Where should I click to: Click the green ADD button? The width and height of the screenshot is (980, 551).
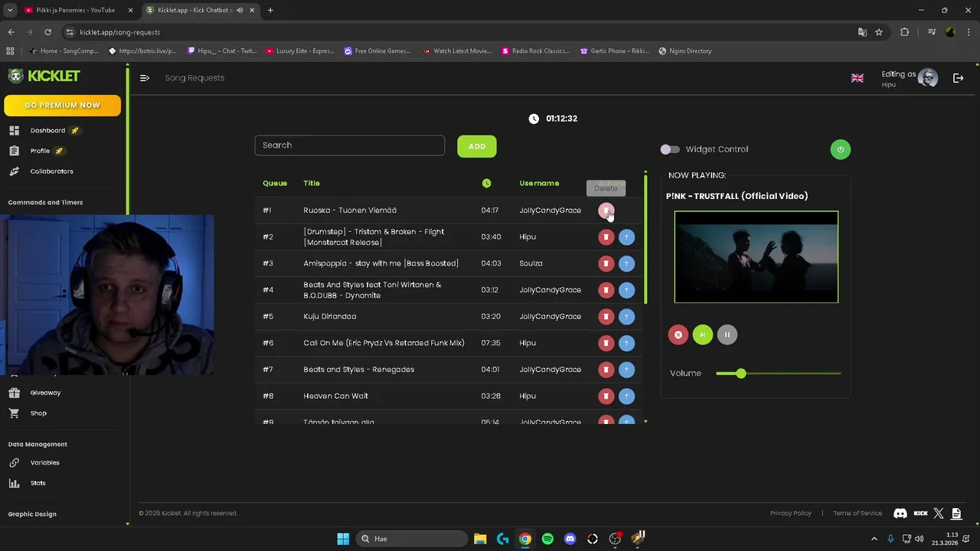coord(477,146)
